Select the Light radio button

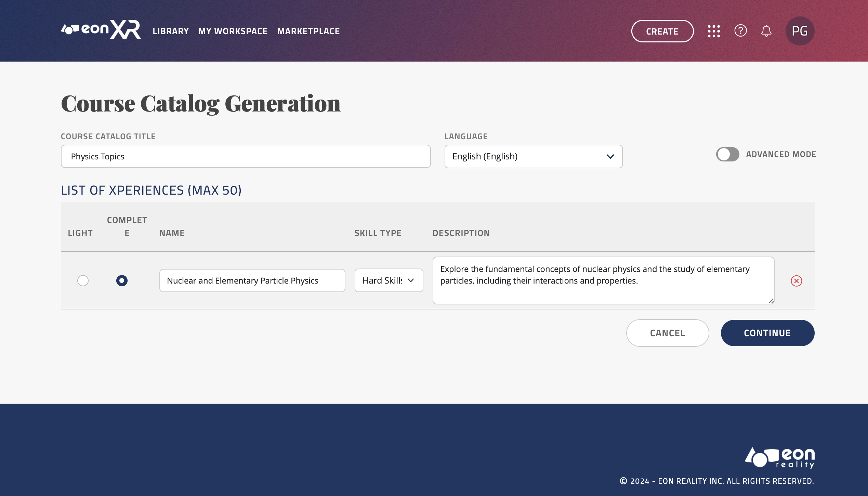pyautogui.click(x=83, y=280)
